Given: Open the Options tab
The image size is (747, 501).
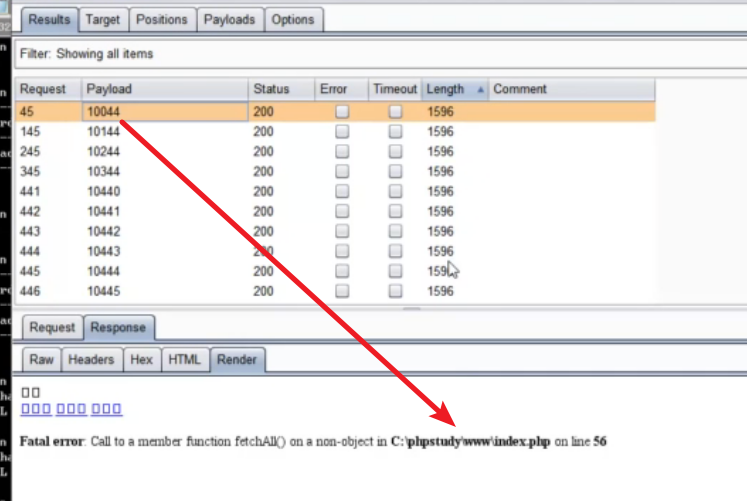Looking at the screenshot, I should [293, 20].
